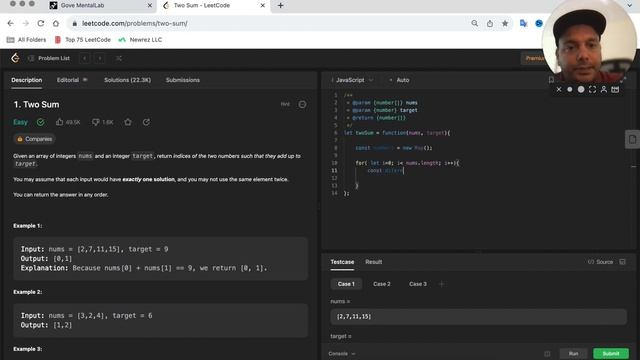640x360 pixels.
Task: Click the person icon in webcam controls
Action: pos(604,89)
